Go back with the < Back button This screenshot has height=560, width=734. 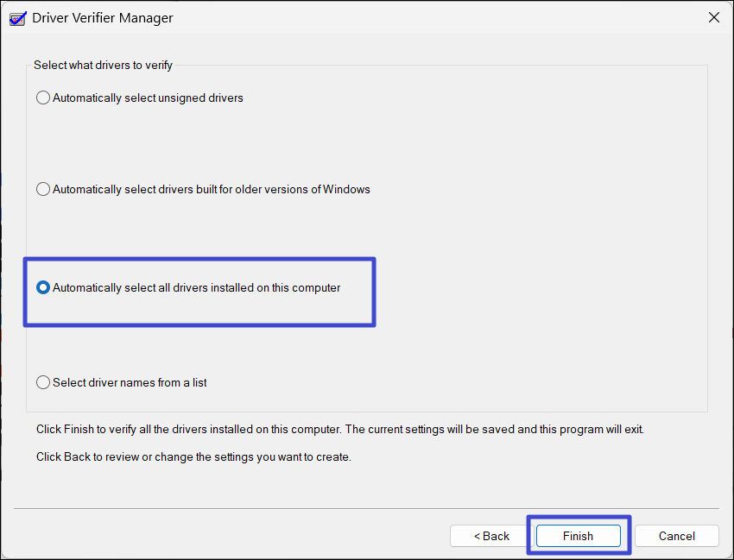[491, 536]
